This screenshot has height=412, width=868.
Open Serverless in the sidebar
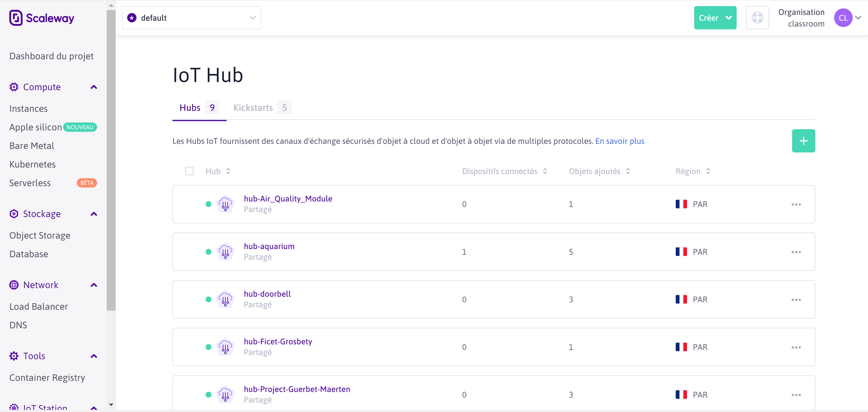30,183
